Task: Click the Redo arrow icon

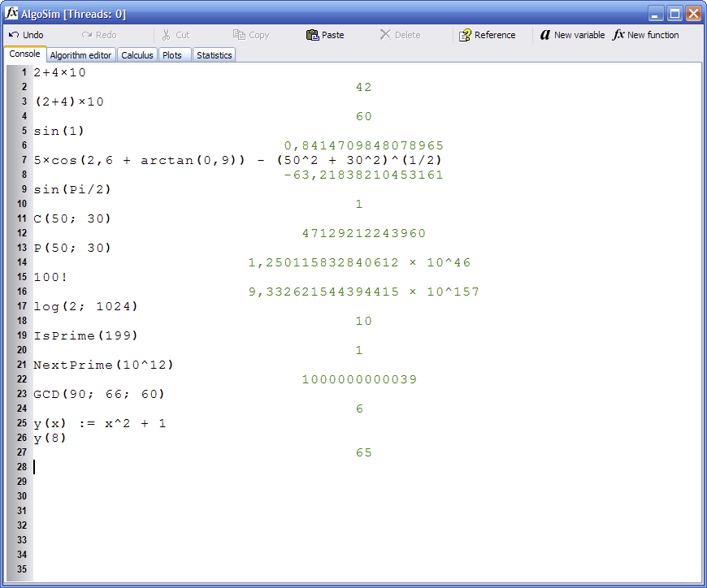Action: (87, 35)
